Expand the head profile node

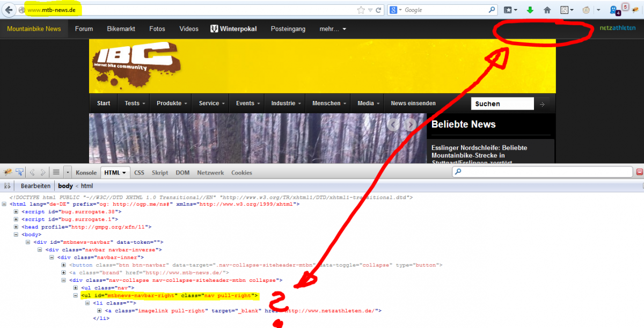[16, 227]
